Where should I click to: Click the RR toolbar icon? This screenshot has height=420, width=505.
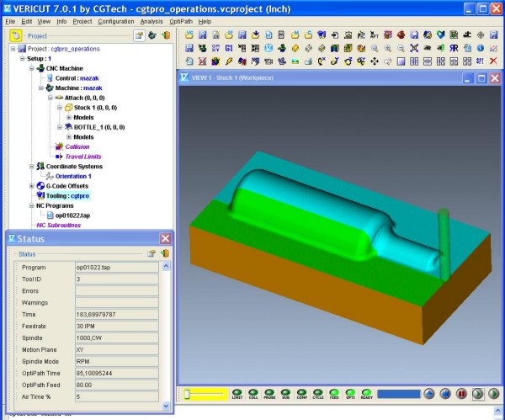pyautogui.click(x=454, y=48)
